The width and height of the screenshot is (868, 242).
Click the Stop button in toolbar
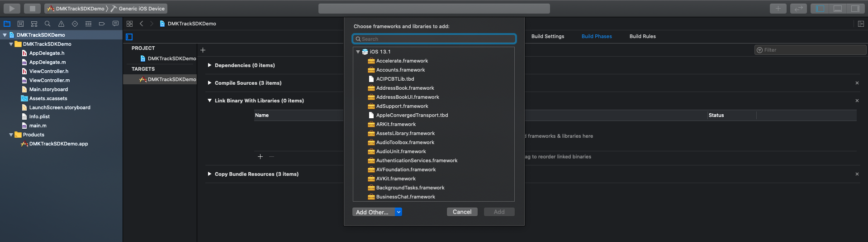tap(32, 8)
